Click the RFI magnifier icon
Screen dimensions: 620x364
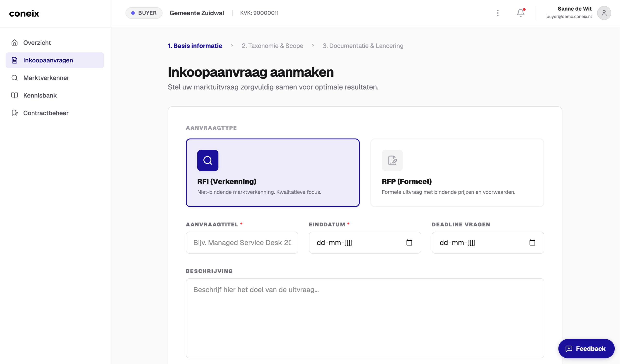[208, 160]
